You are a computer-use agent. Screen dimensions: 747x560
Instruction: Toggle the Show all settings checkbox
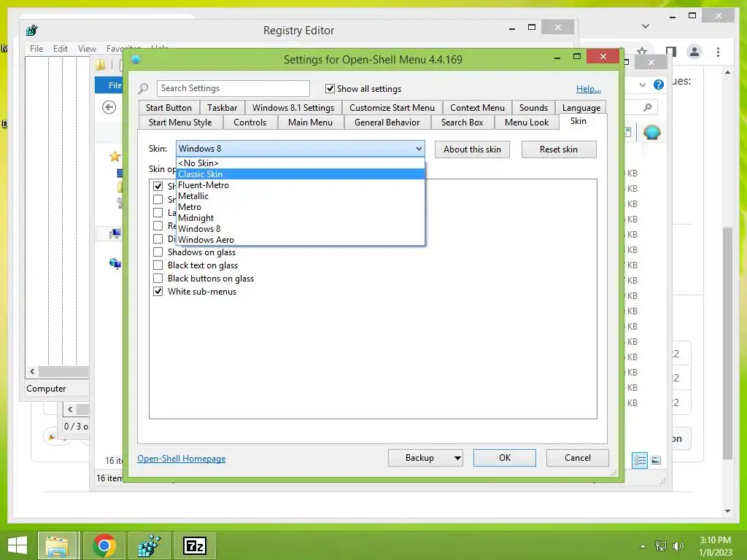(330, 88)
